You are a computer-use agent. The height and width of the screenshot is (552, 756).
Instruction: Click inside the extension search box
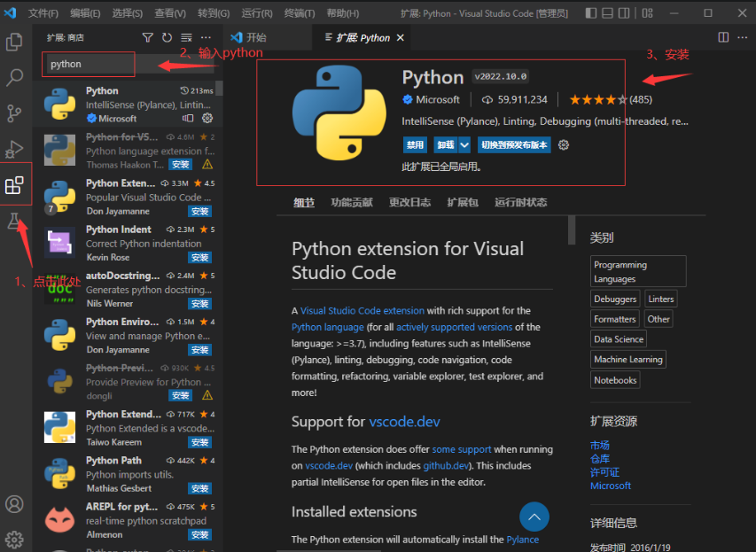[88, 64]
